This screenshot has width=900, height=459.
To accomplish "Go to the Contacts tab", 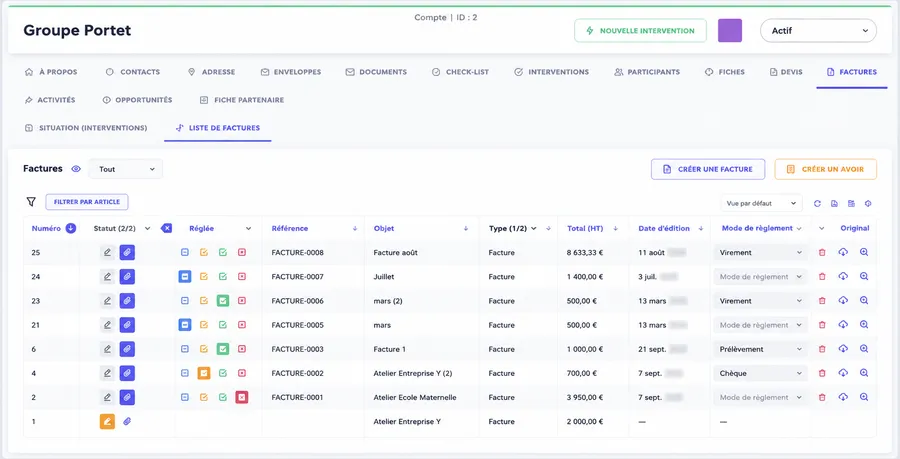I will tap(133, 72).
